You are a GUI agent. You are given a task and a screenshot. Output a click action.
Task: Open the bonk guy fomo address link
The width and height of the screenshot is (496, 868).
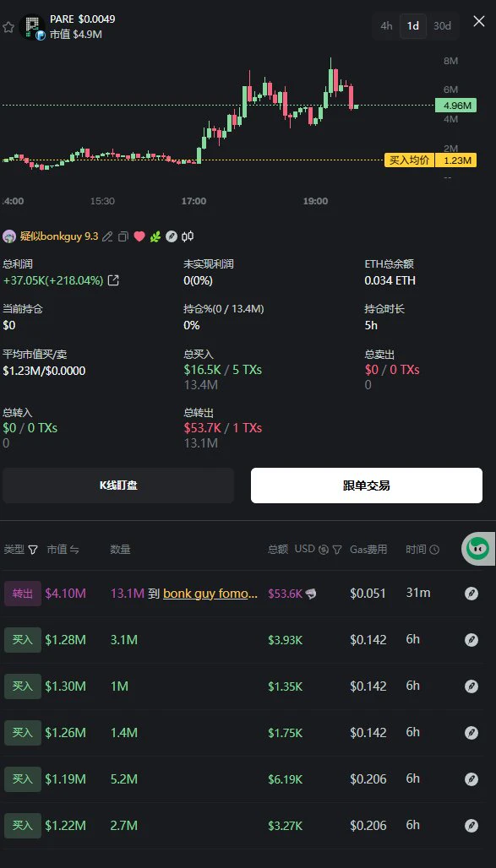210,594
